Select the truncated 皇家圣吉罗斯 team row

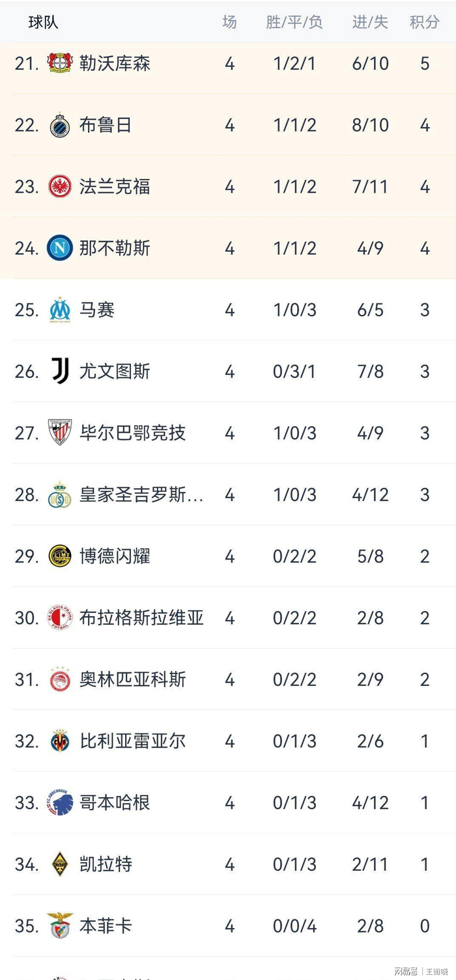point(141,495)
